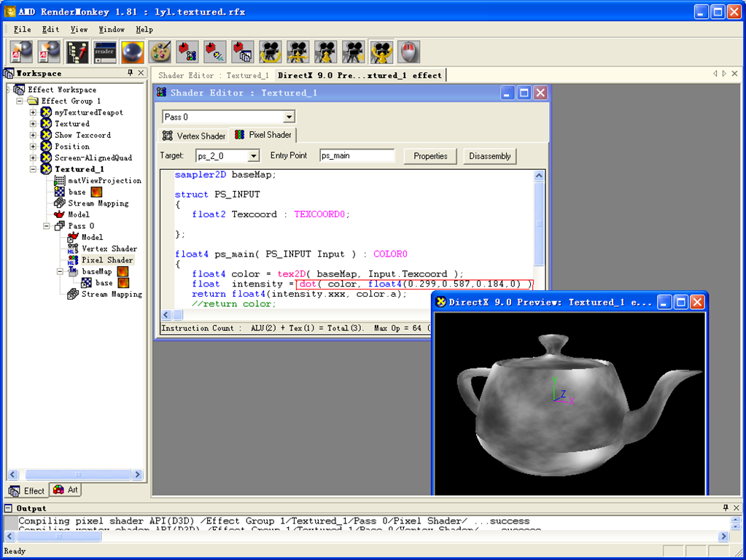
Task: Click the first ATI sphere toolbar icon
Action: [21, 52]
